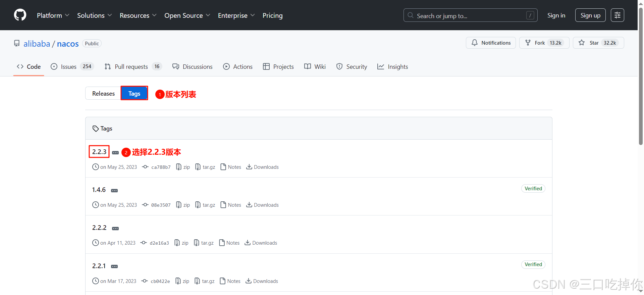Open the Platform dropdown menu

point(53,15)
